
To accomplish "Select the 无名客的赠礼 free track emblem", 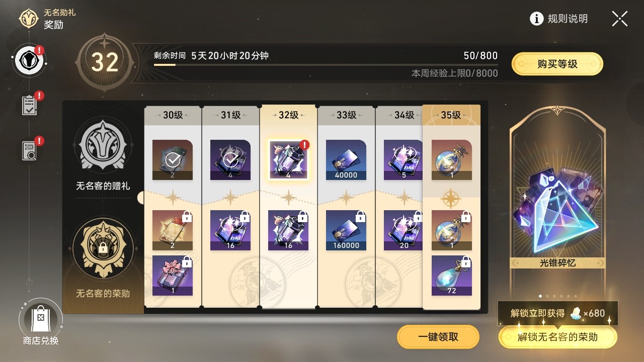I will coord(103,146).
